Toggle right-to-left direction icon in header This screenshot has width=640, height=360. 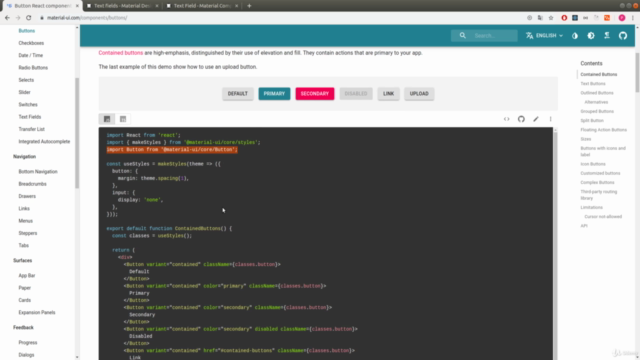[x=607, y=36]
